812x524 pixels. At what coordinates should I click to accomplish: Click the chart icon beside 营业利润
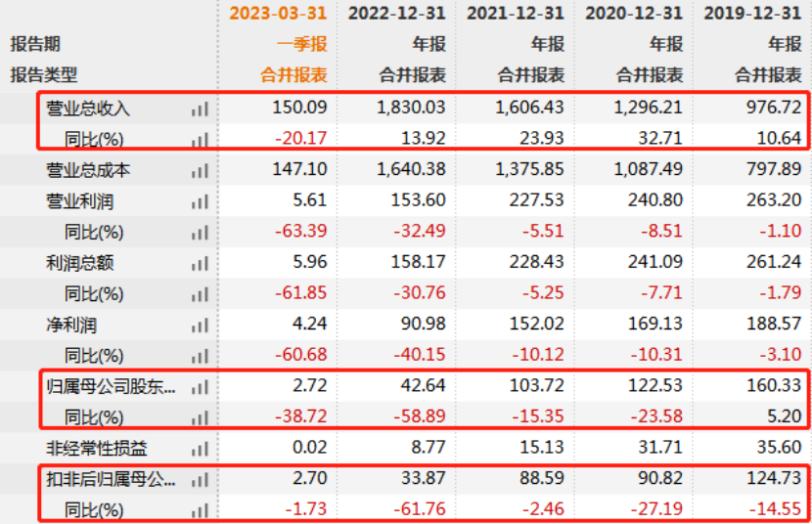point(200,201)
